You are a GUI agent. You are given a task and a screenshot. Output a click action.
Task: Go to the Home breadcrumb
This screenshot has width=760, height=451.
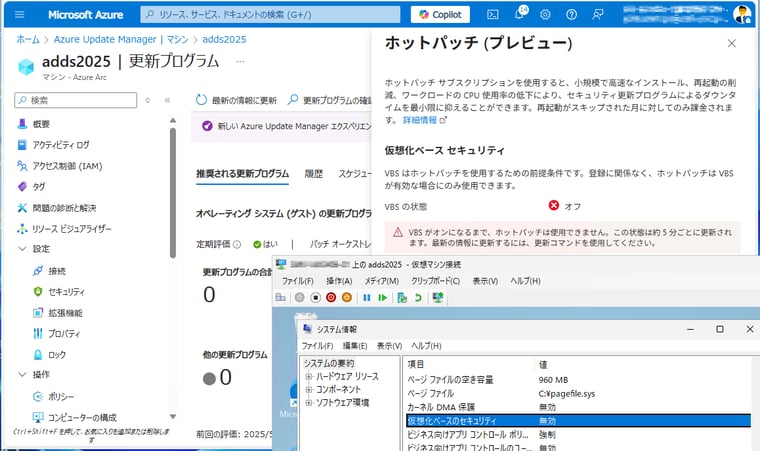click(x=28, y=39)
